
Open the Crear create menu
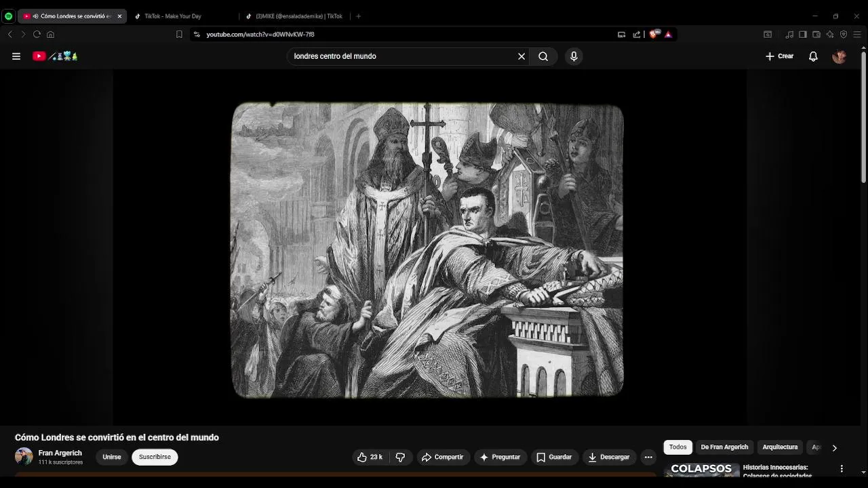point(779,56)
